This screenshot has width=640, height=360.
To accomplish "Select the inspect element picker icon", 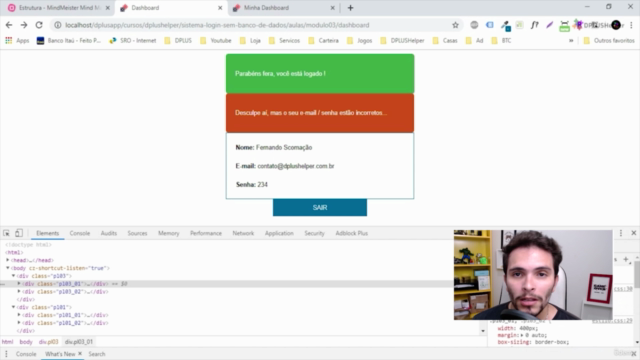I will (6, 233).
